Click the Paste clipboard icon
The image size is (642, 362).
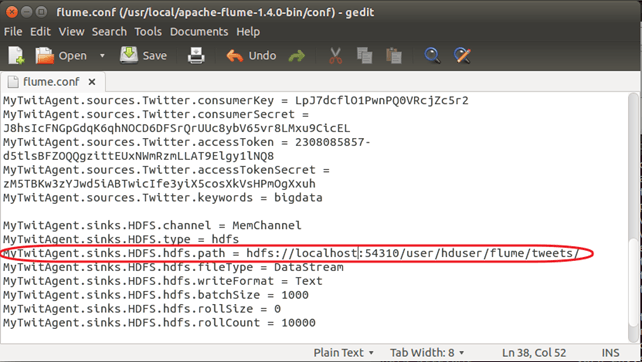point(393,55)
